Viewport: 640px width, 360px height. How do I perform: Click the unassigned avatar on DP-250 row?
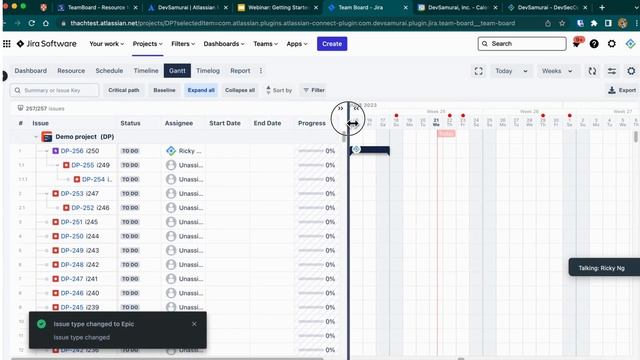point(171,236)
